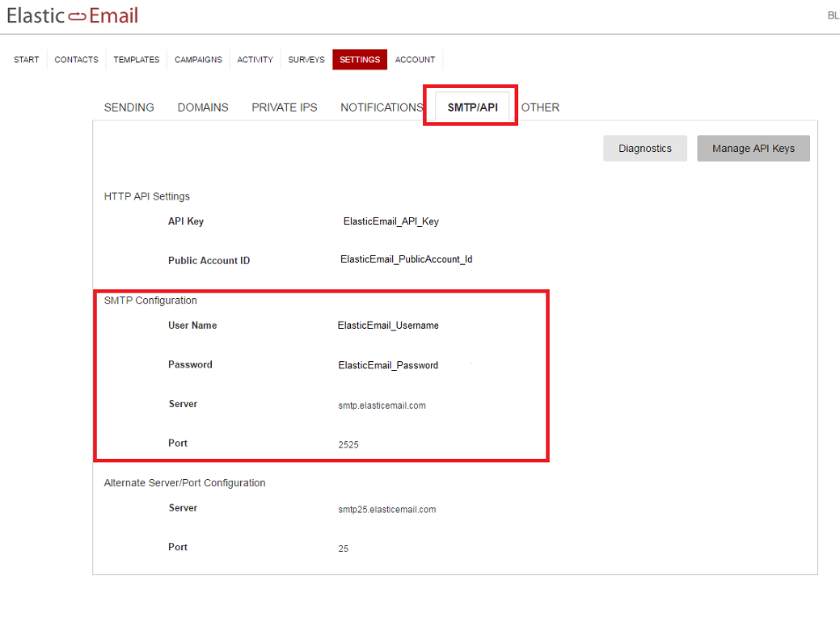Select the SMTP/API settings tab
840x618 pixels.
click(x=470, y=106)
